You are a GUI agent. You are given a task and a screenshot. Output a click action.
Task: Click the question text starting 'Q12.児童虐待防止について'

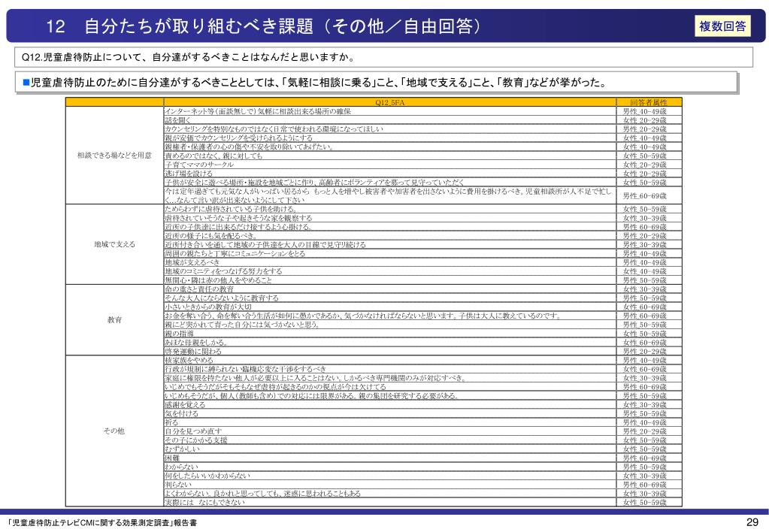189,57
